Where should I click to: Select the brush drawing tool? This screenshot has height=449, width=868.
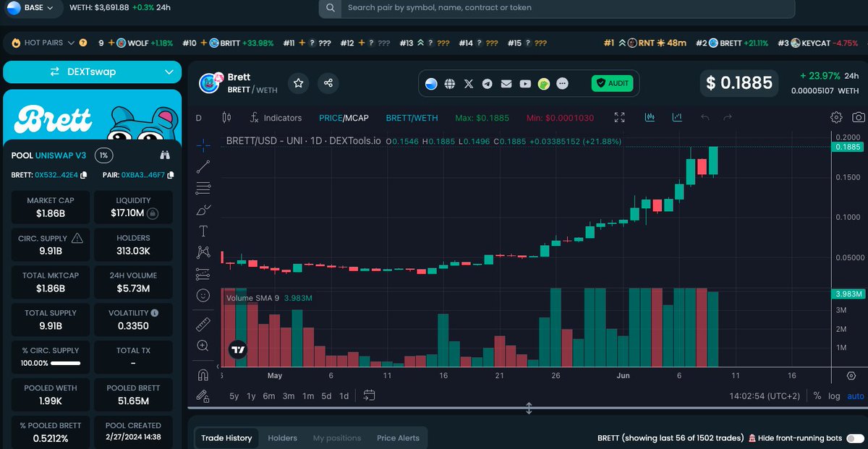pos(203,210)
